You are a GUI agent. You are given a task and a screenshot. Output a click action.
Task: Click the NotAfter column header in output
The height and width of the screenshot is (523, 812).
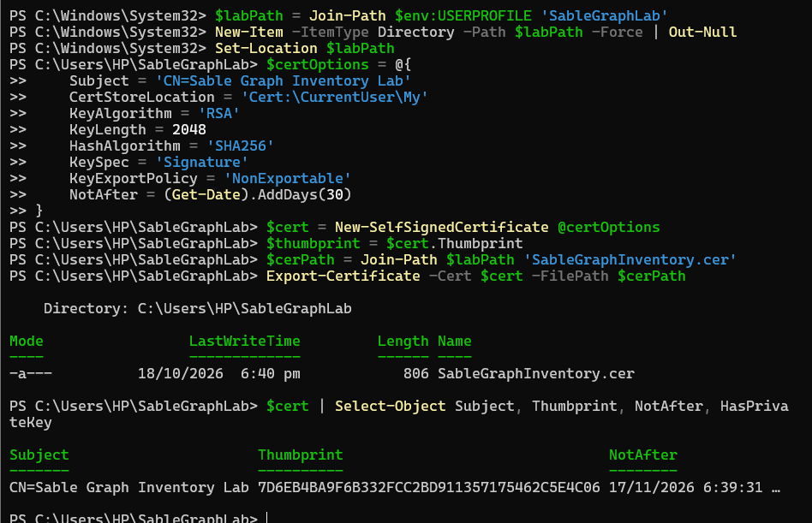tap(642, 455)
